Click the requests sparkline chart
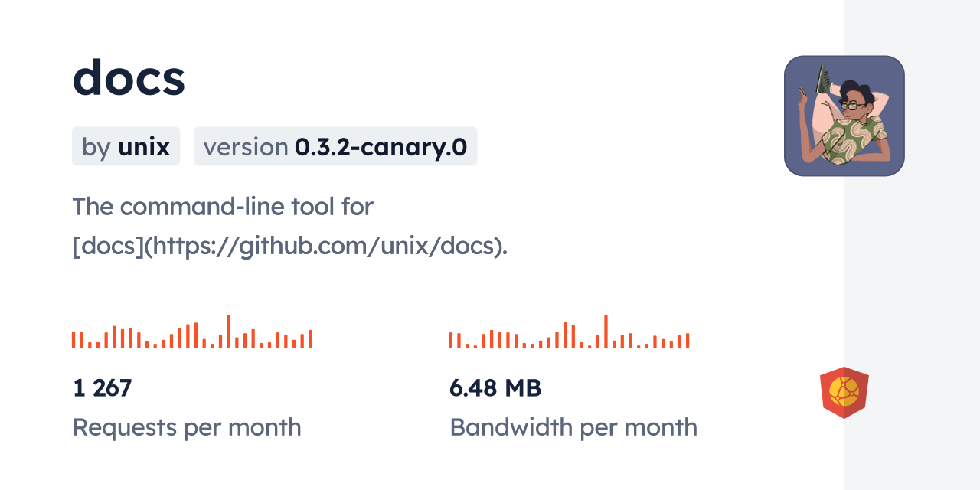This screenshot has width=980, height=490. click(x=191, y=332)
